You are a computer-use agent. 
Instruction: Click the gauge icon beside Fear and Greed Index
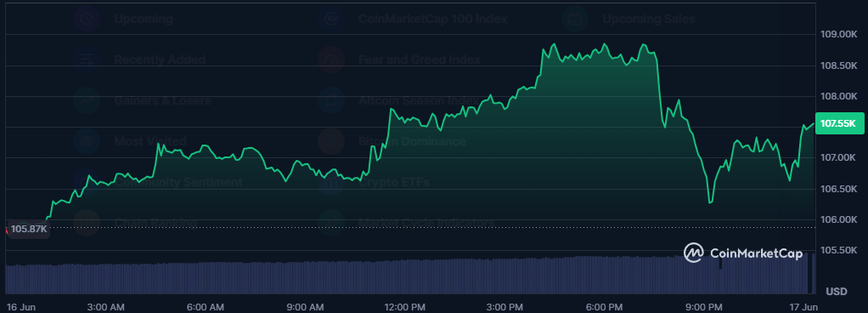click(x=331, y=60)
